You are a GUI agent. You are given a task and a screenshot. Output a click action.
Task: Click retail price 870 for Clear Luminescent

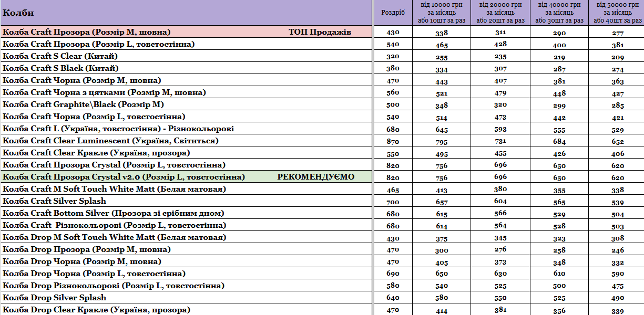point(393,141)
